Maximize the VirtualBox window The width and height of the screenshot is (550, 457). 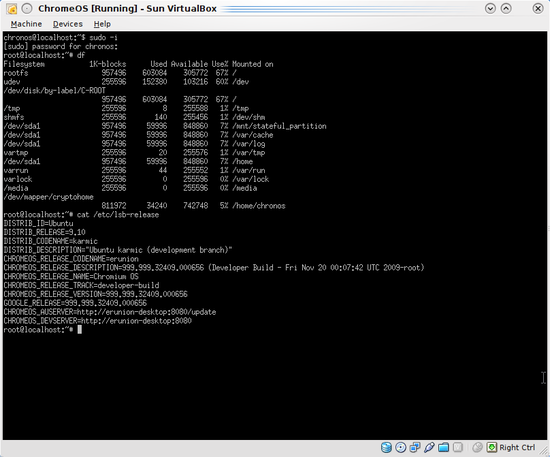pos(506,8)
